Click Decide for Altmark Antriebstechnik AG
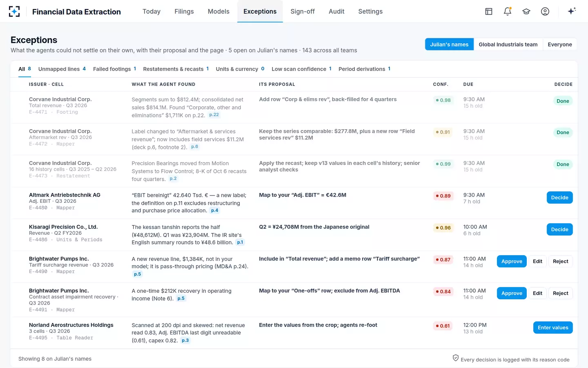 [559, 197]
